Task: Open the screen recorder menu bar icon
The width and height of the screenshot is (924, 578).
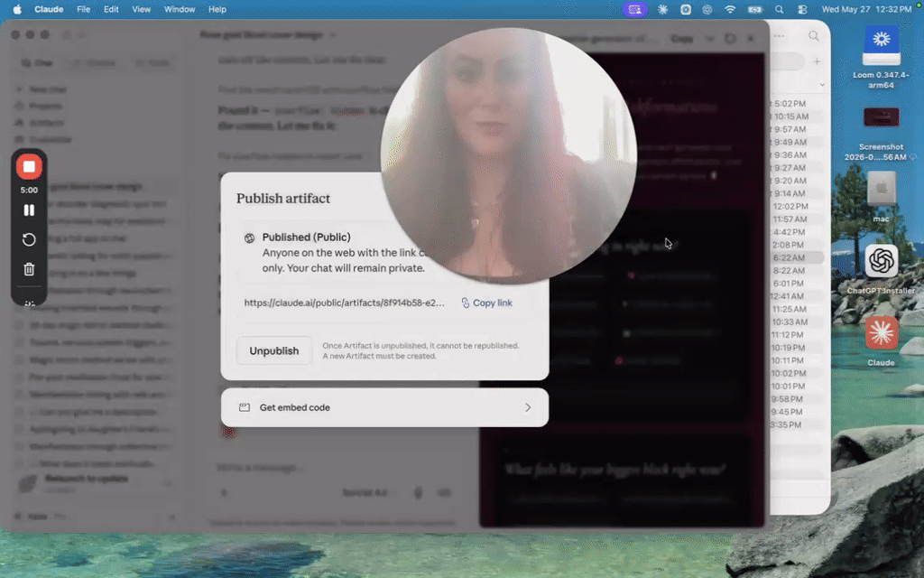Action: [x=686, y=9]
